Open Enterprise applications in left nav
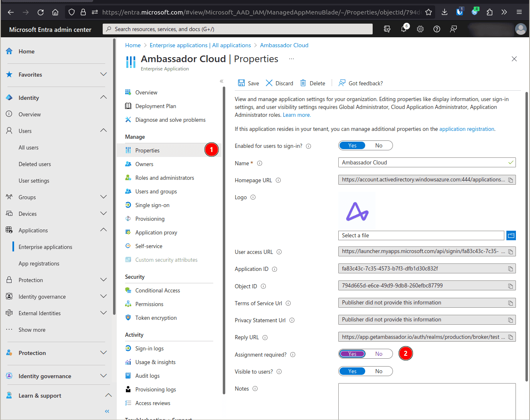Image resolution: width=530 pixels, height=420 pixels. coord(46,247)
